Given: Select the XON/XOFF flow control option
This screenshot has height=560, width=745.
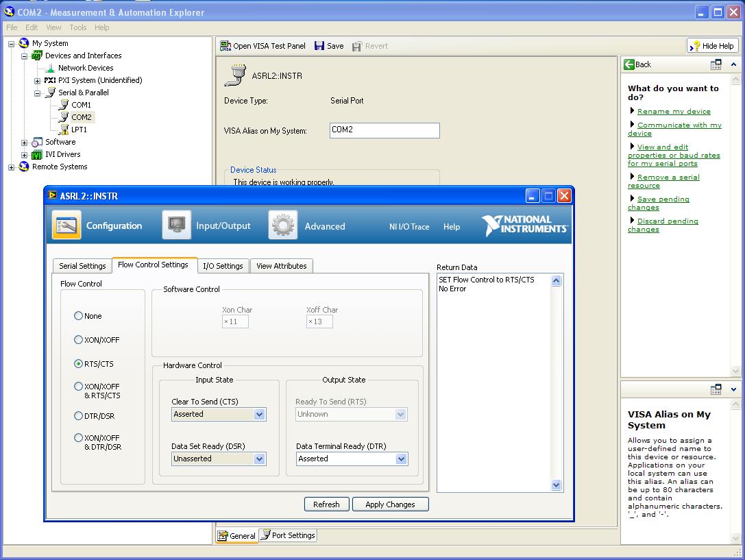Looking at the screenshot, I should 78,339.
